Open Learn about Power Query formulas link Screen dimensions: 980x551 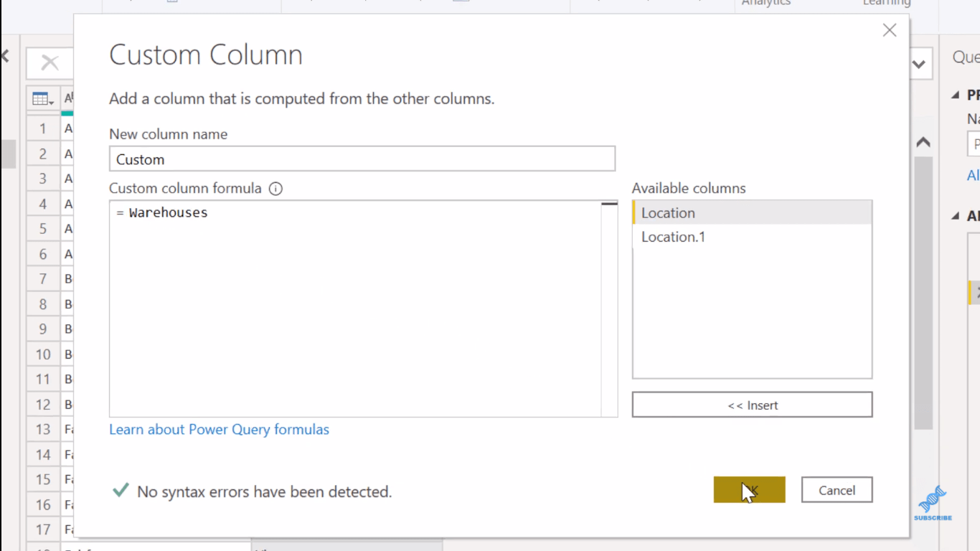click(x=219, y=429)
